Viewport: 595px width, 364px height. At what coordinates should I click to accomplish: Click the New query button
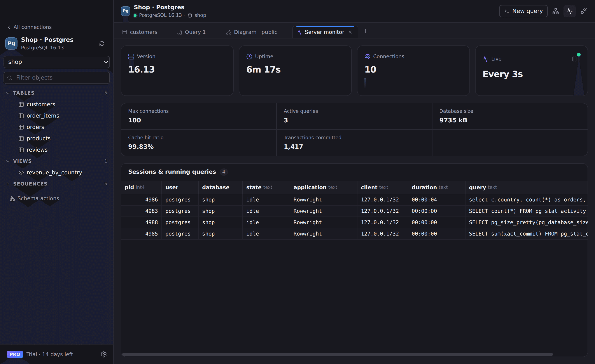point(523,11)
